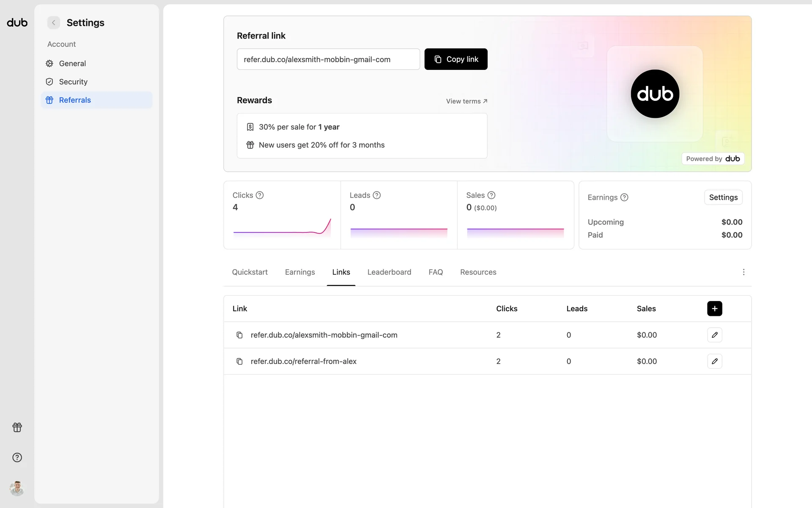The width and height of the screenshot is (812, 508).
Task: Copy the referral-from-alex link via icon
Action: 239,361
